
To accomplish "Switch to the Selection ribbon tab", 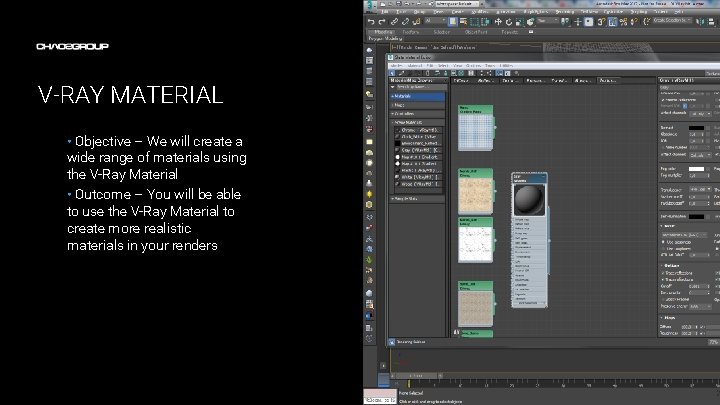I will click(x=442, y=32).
